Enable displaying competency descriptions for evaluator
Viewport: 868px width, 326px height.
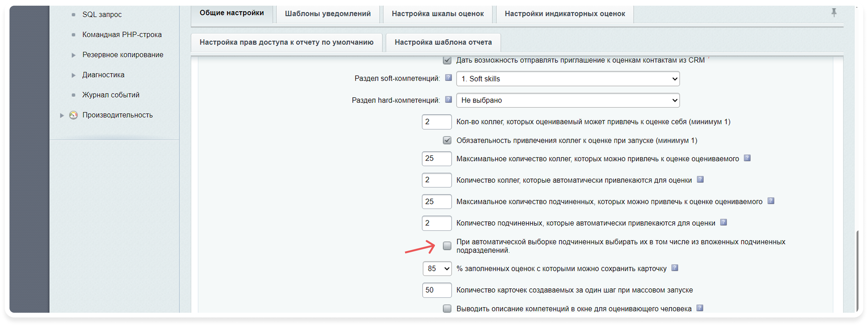click(x=447, y=308)
